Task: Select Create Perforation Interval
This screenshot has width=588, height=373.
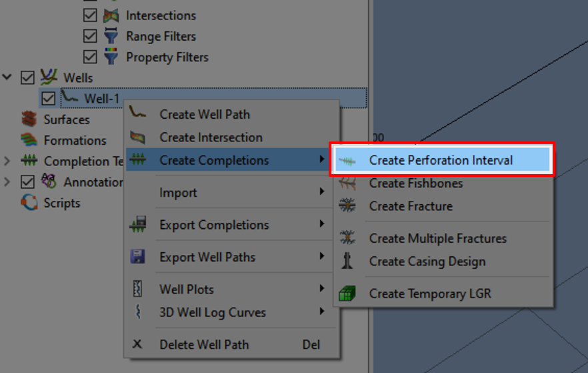Action: click(x=441, y=160)
